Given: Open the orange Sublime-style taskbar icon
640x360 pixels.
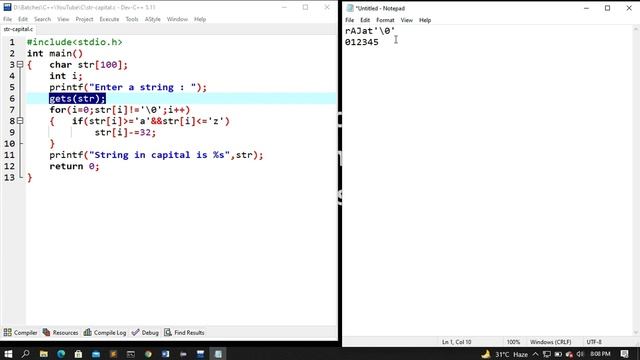Looking at the screenshot, I should tap(113, 354).
